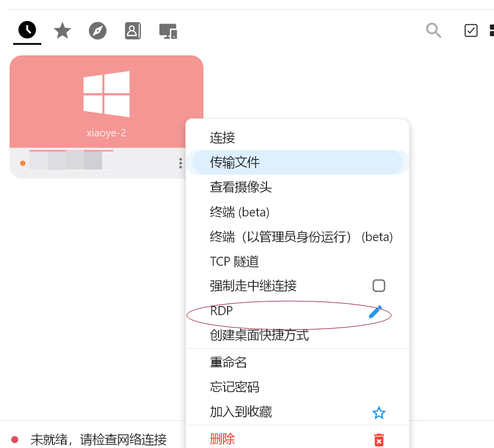This screenshot has height=448, width=494.
Task: Click the blue favorite star icon
Action: click(x=379, y=413)
